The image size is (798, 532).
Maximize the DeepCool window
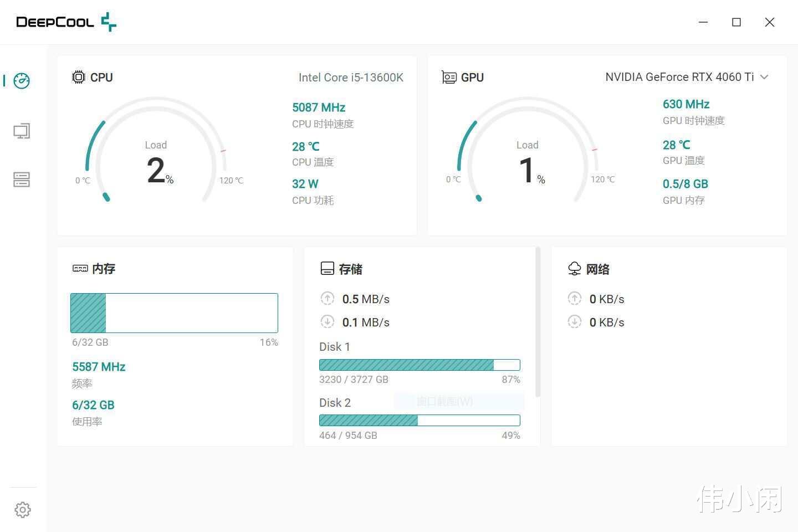pyautogui.click(x=736, y=22)
